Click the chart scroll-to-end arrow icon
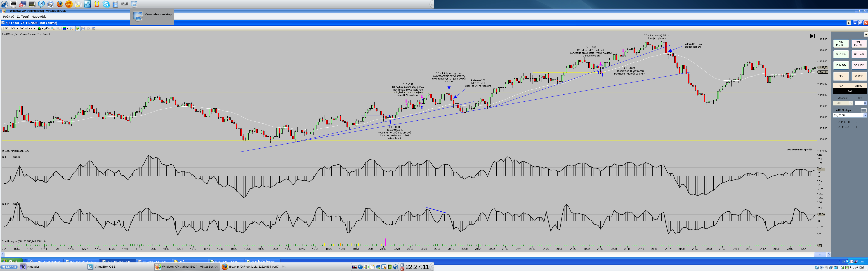 click(812, 36)
